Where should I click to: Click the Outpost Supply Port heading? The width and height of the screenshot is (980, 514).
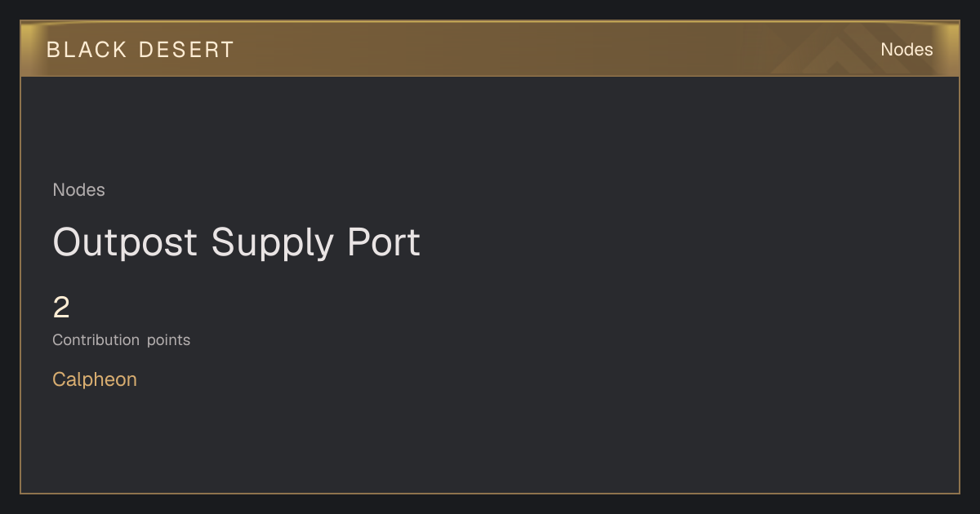tap(237, 243)
